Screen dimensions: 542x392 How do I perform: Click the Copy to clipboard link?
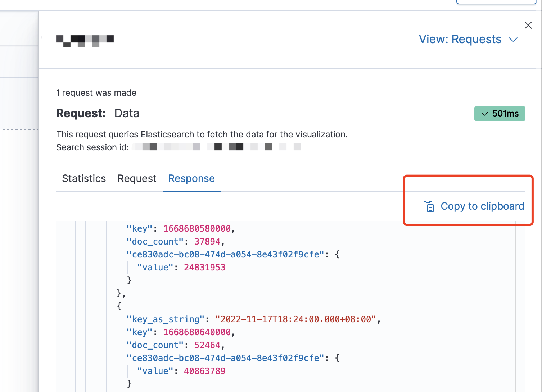click(x=482, y=206)
